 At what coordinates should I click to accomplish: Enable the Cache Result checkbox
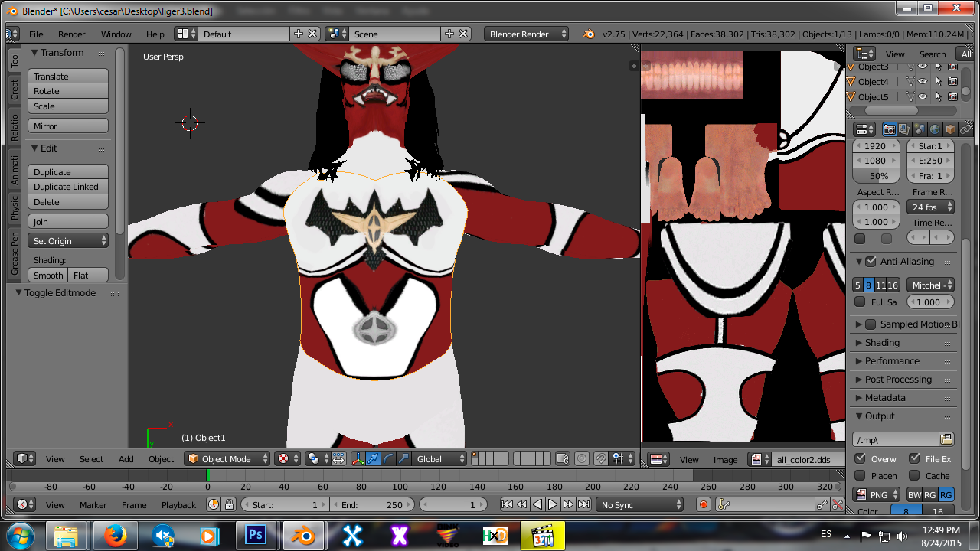coord(914,475)
